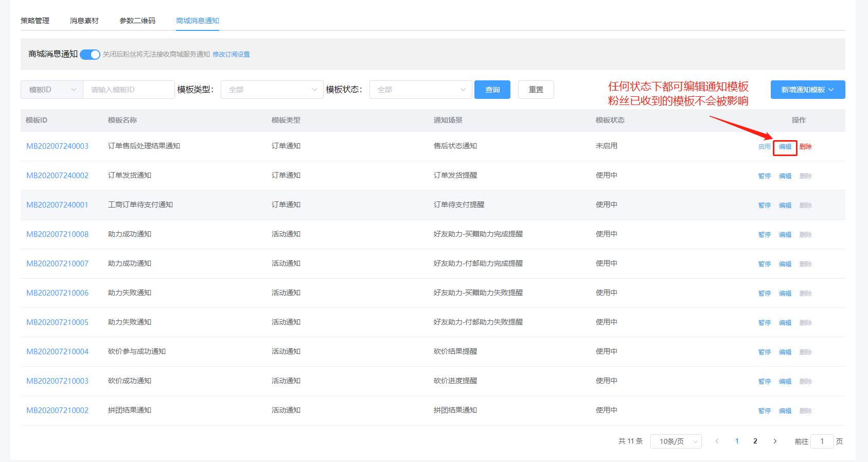Open the 参数二维码 tab
The height and width of the screenshot is (462, 868).
(137, 21)
